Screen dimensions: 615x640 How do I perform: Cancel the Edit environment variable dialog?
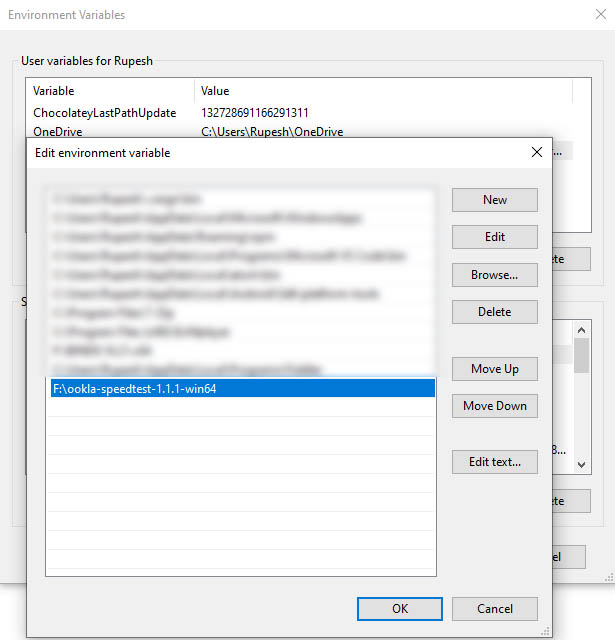pyautogui.click(x=494, y=608)
